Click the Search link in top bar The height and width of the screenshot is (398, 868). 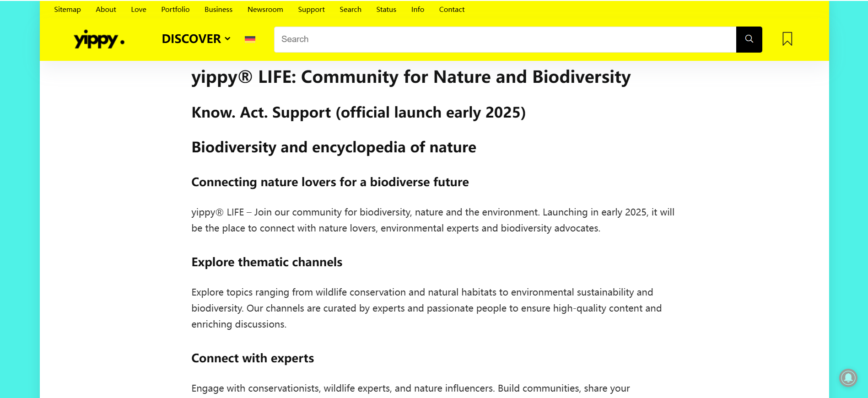(x=350, y=9)
